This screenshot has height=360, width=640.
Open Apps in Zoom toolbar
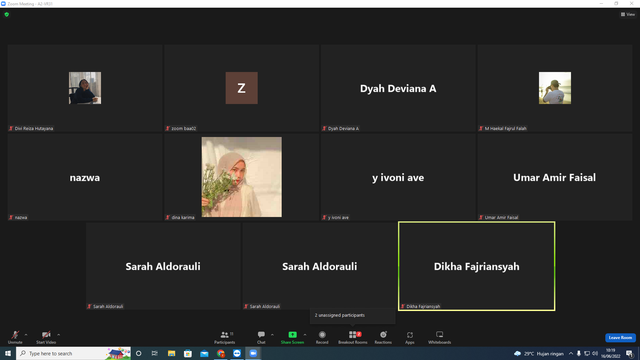point(410,338)
